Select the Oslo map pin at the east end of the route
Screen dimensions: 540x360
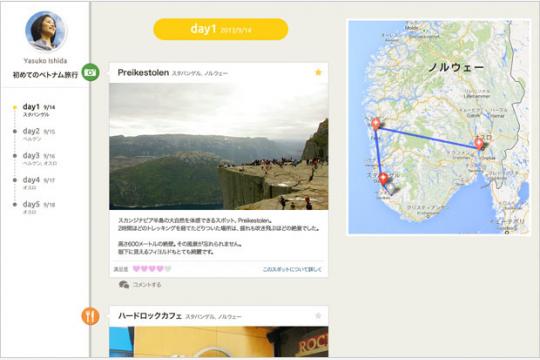479,143
